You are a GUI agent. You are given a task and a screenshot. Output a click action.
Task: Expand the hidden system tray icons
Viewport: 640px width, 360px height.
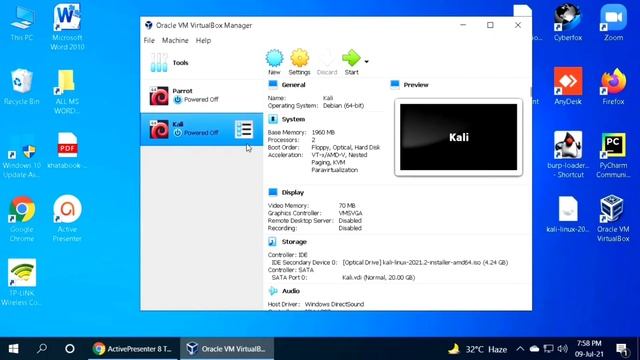pos(520,349)
